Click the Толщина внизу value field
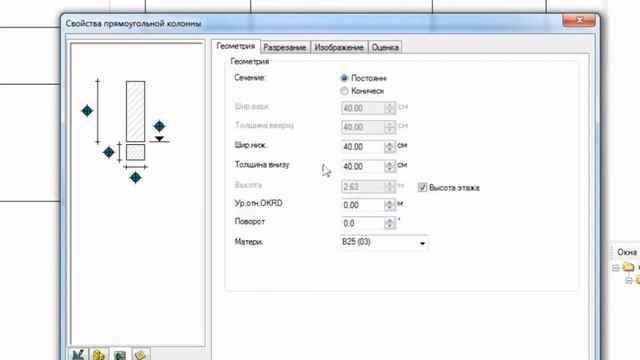The width and height of the screenshot is (640, 360). click(x=362, y=167)
